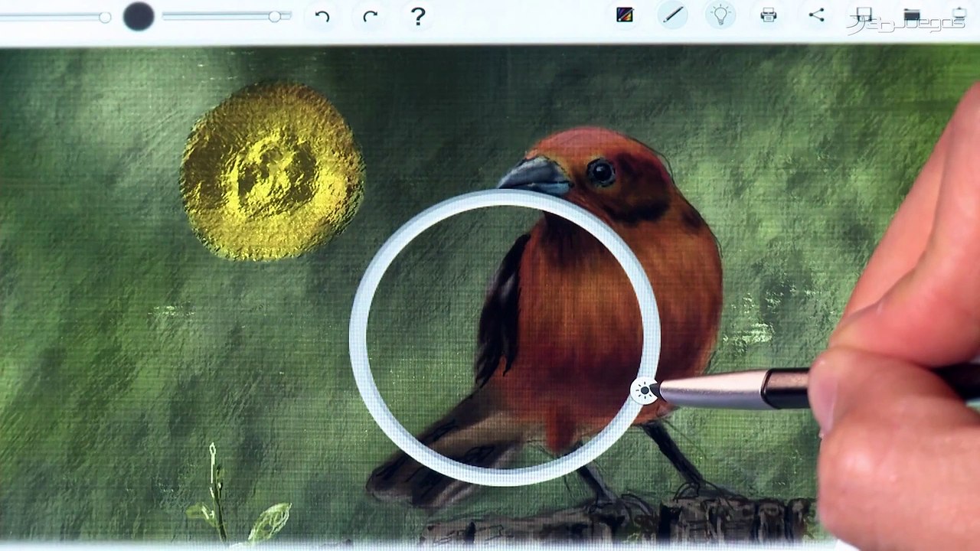Open the paint color palette icon

(625, 15)
